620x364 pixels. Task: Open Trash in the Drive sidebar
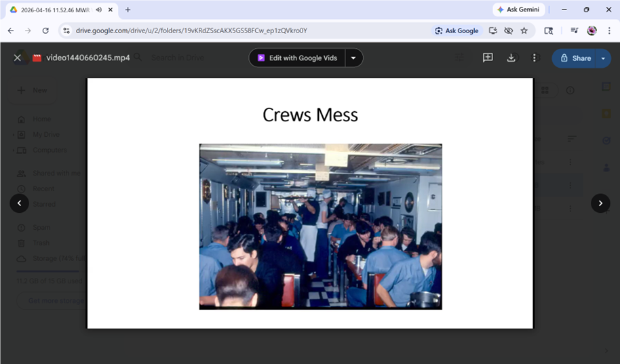coord(41,243)
